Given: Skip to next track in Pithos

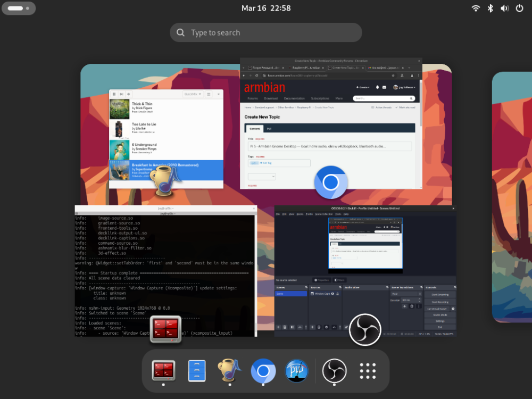Looking at the screenshot, I should 121,94.
